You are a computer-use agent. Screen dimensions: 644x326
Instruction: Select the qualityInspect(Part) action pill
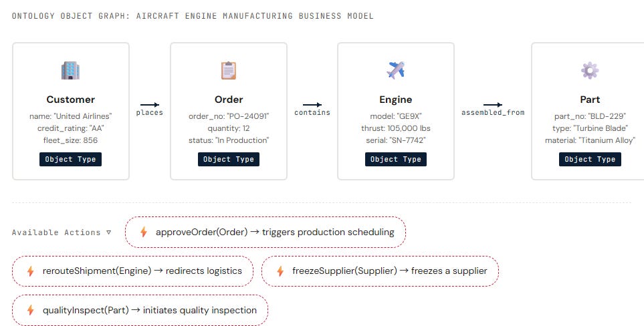tap(140, 311)
